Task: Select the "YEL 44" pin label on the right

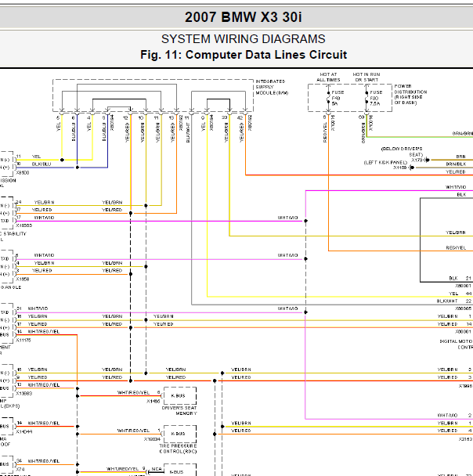Action: (460, 294)
